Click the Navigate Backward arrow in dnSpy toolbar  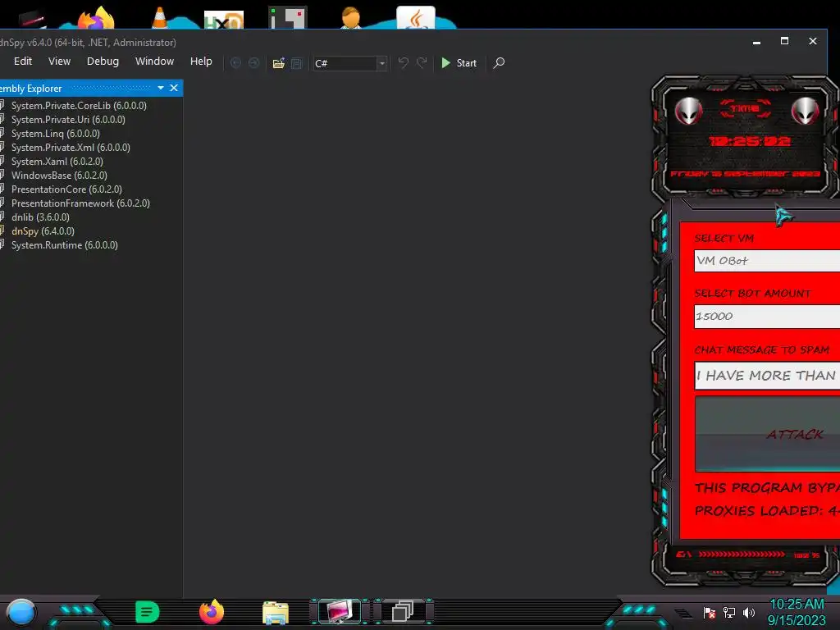coord(235,63)
